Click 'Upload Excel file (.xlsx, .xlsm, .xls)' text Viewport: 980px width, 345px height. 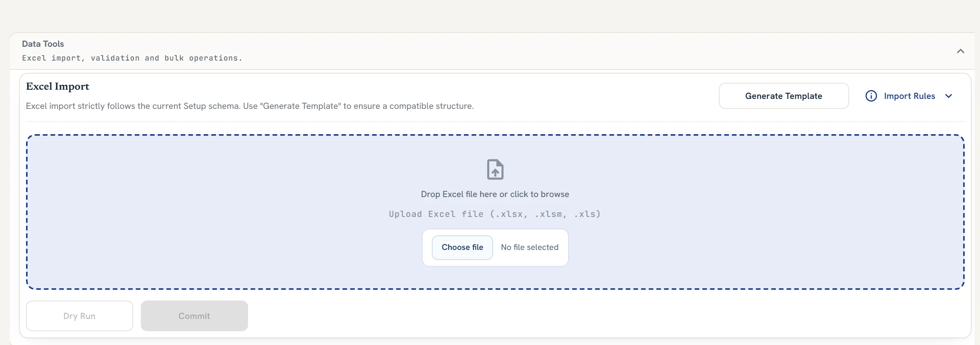tap(495, 214)
